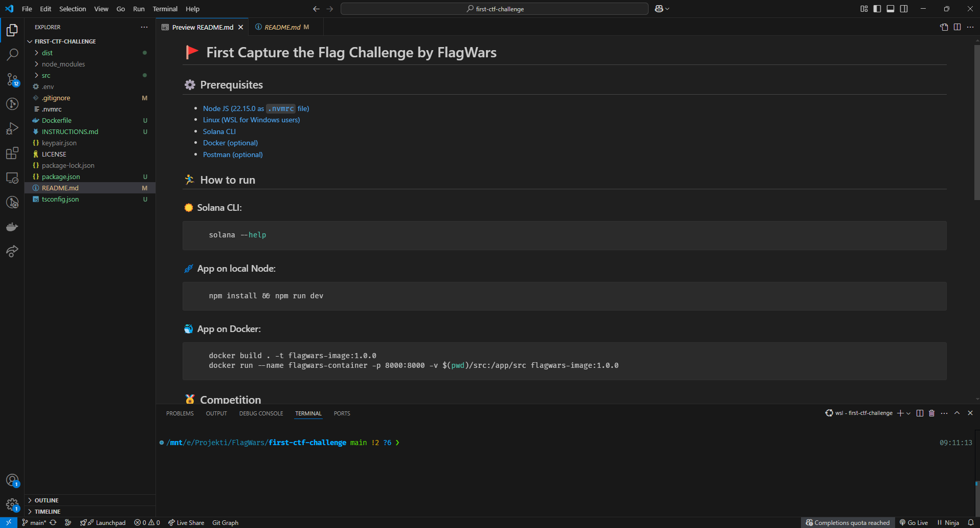
Task: Open the Terminal menu
Action: point(165,9)
